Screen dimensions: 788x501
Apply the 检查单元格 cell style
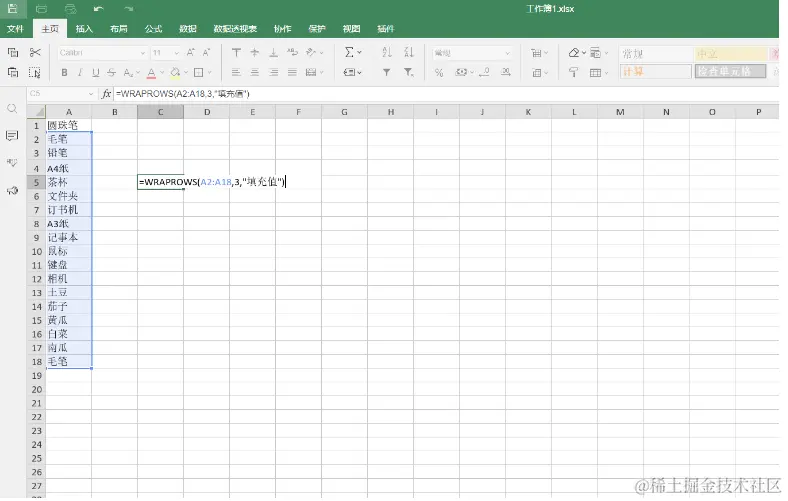point(731,71)
